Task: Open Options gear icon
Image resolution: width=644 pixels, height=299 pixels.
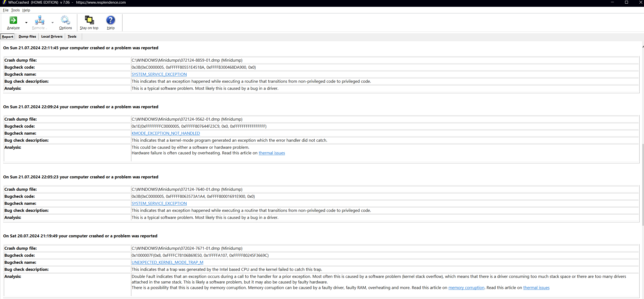Action: point(66,20)
